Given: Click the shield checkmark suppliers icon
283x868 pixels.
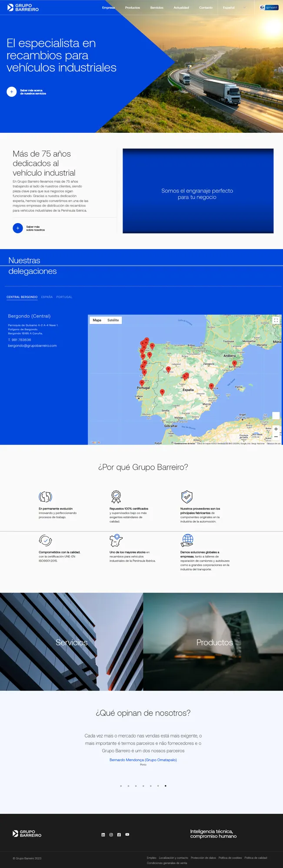Looking at the screenshot, I should [x=186, y=496].
